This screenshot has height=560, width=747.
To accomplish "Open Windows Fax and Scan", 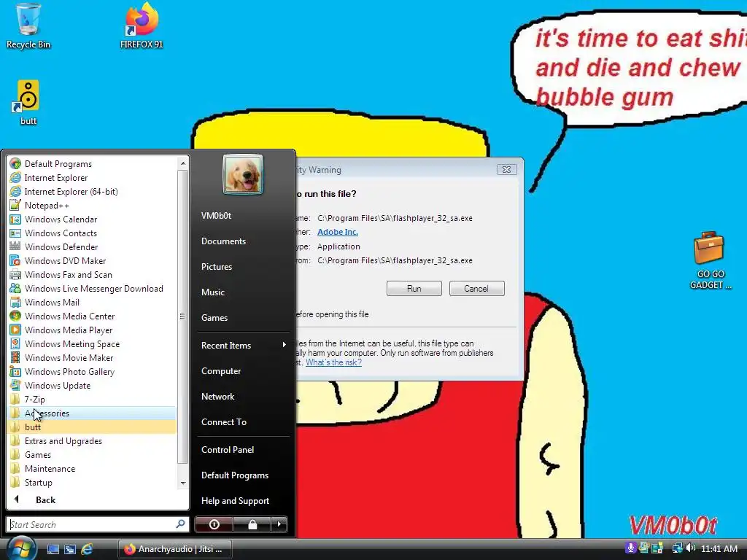I will pyautogui.click(x=93, y=274).
